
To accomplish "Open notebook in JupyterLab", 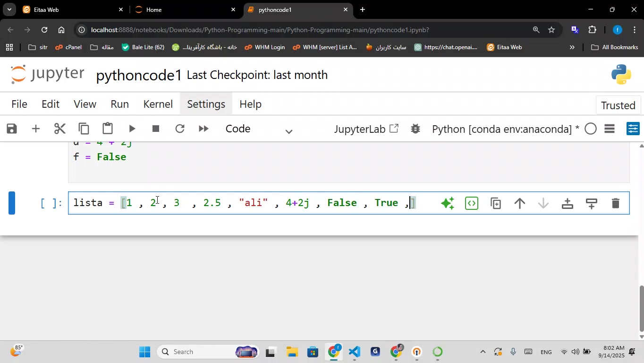I will (366, 129).
